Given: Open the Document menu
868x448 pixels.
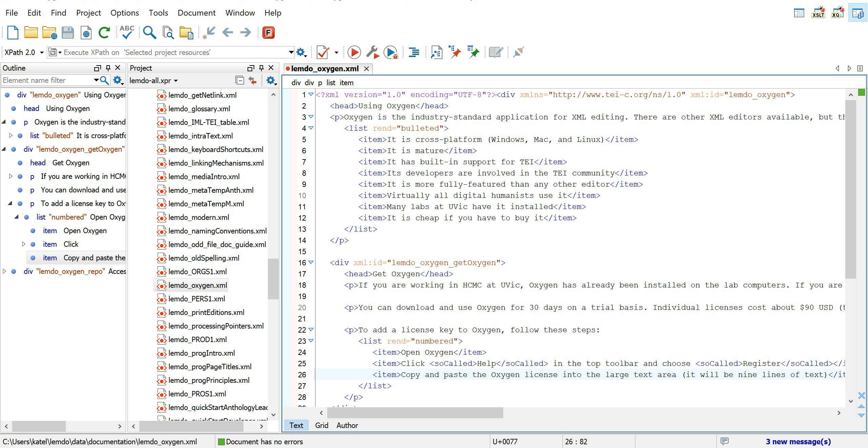Looking at the screenshot, I should [196, 13].
